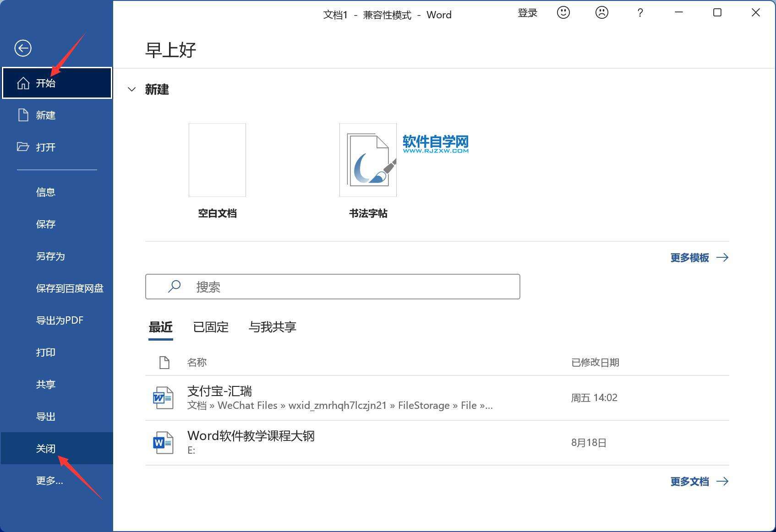
Task: Choose 保存到百度网盘
Action: pyautogui.click(x=57, y=288)
